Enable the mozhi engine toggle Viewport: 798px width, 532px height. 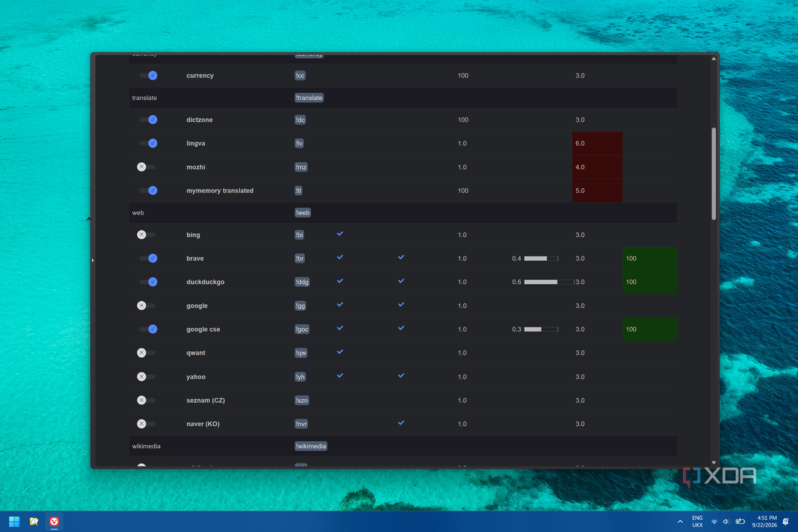pos(146,167)
